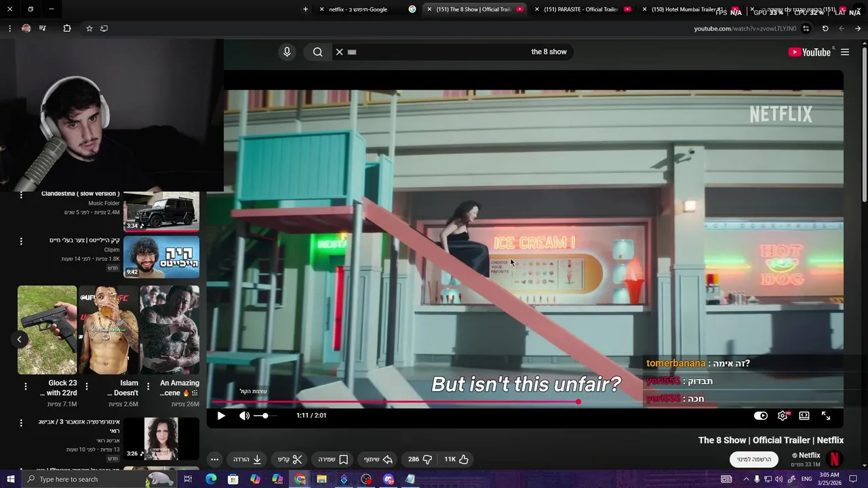Open options for the 3:26 video
The width and height of the screenshot is (868, 488).
(x=21, y=423)
